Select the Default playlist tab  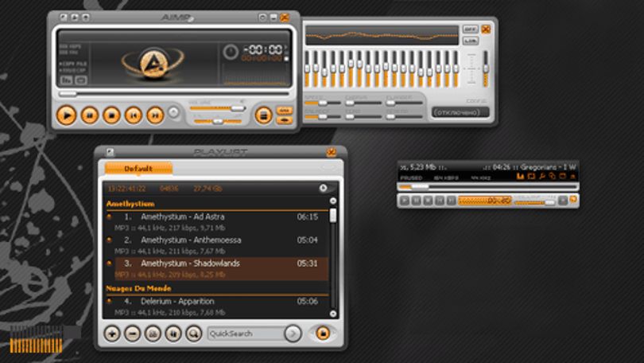pos(138,169)
